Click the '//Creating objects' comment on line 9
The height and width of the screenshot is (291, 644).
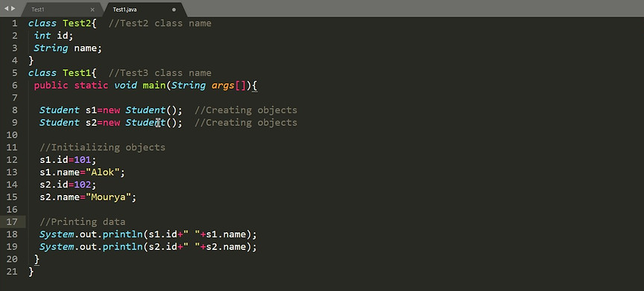[246, 122]
